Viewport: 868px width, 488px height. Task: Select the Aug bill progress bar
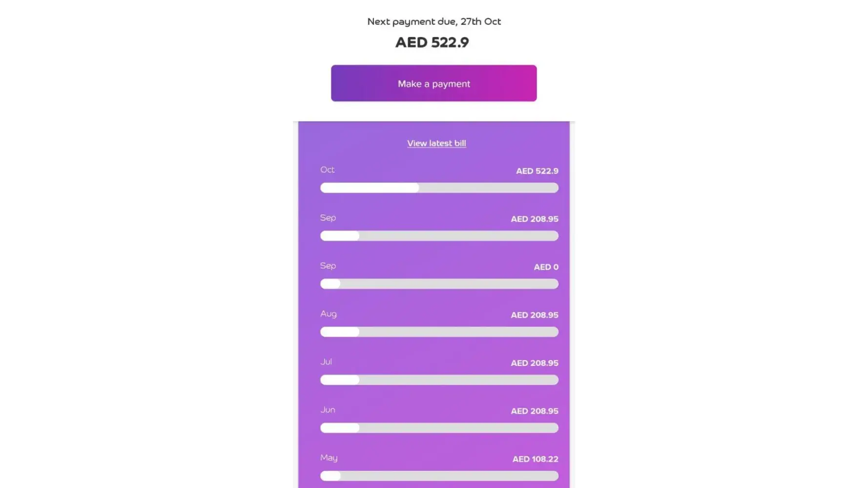click(x=439, y=332)
